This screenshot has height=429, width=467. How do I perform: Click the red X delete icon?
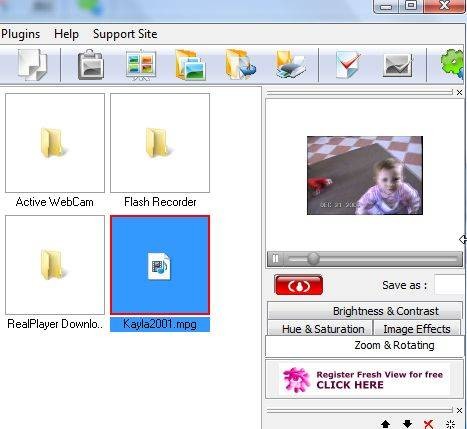(x=429, y=424)
